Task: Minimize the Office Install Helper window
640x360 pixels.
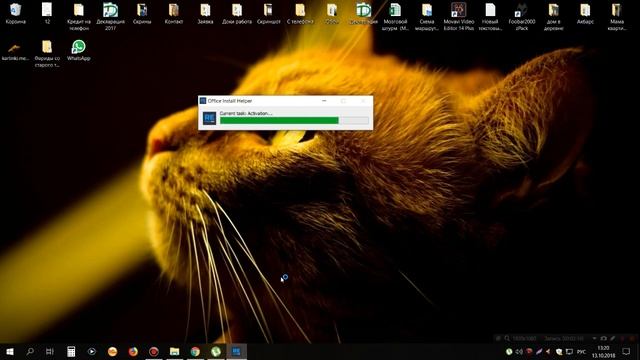Action: (324, 101)
